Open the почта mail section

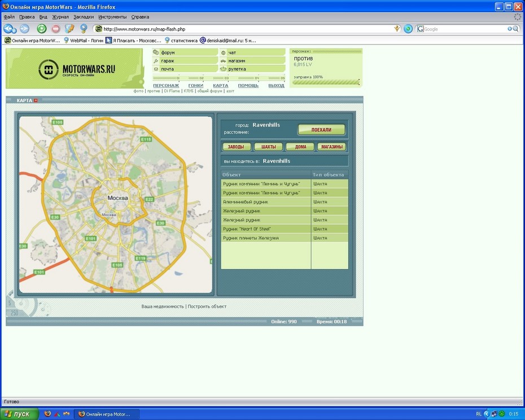[x=167, y=69]
